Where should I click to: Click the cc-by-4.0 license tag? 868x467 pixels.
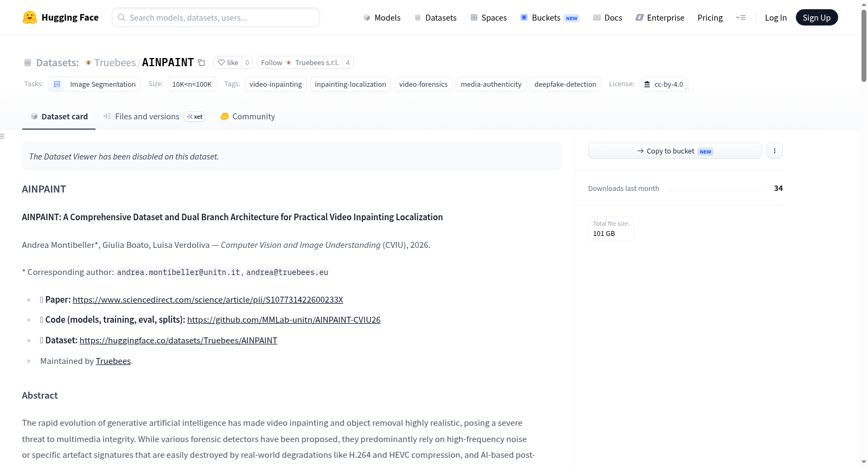pyautogui.click(x=663, y=84)
